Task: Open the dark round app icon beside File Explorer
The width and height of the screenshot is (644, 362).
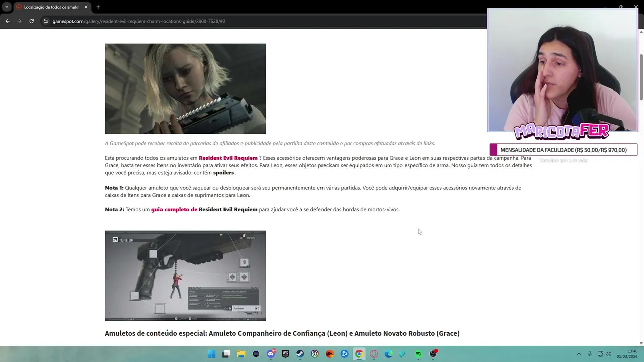Action: tap(256, 354)
